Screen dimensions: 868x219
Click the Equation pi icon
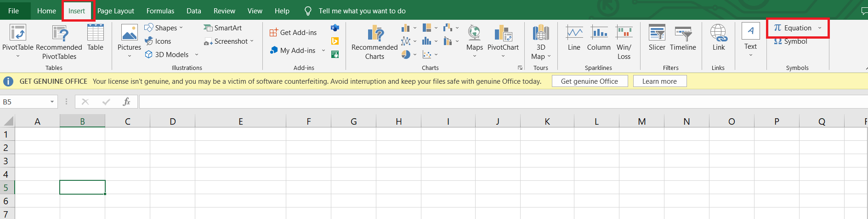tap(777, 28)
